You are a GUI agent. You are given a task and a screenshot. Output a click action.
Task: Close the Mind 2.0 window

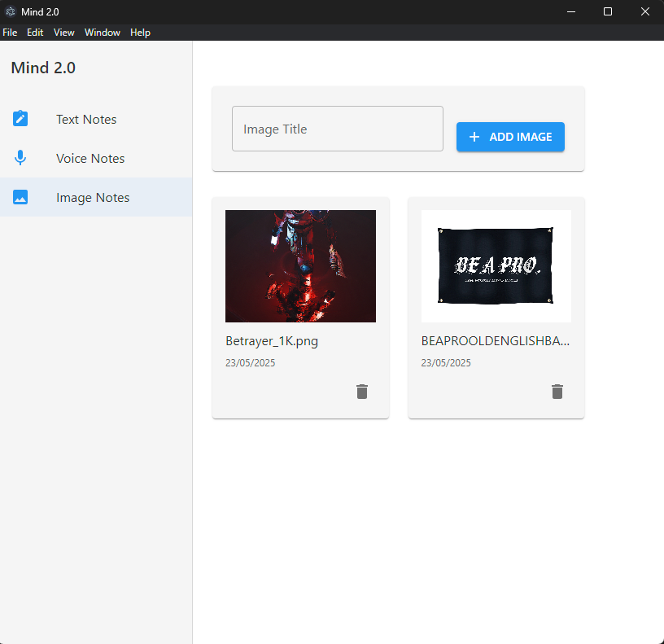pyautogui.click(x=645, y=11)
